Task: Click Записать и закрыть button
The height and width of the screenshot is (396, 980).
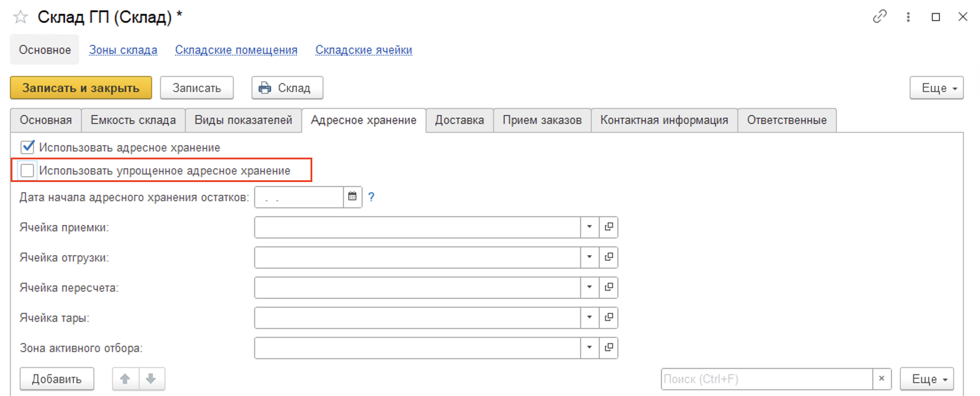Action: pos(81,88)
